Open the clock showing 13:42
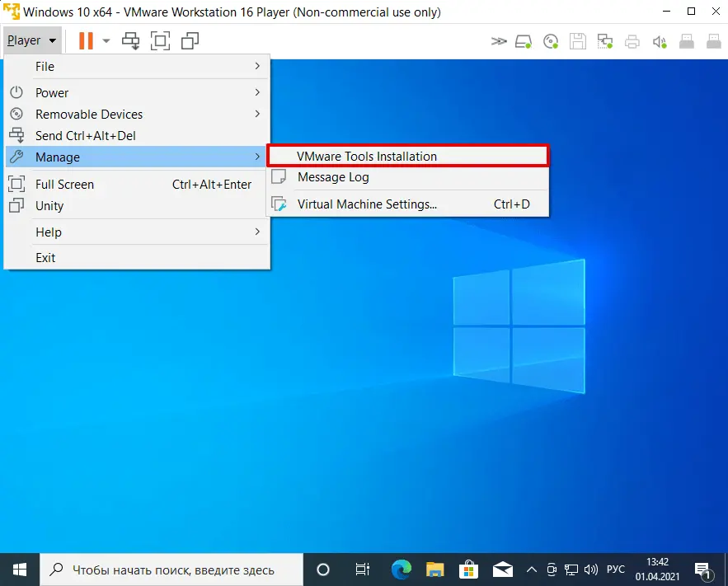The width and height of the screenshot is (728, 586). (657, 570)
